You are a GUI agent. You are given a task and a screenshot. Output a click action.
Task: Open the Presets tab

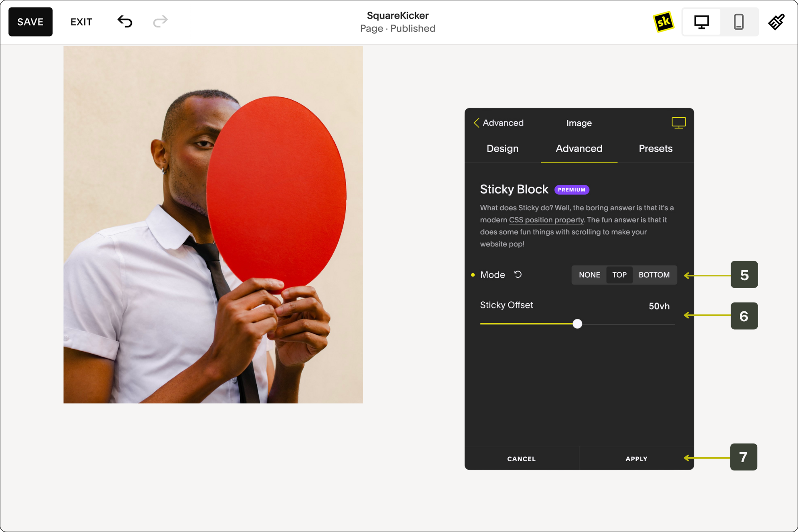[x=655, y=148]
